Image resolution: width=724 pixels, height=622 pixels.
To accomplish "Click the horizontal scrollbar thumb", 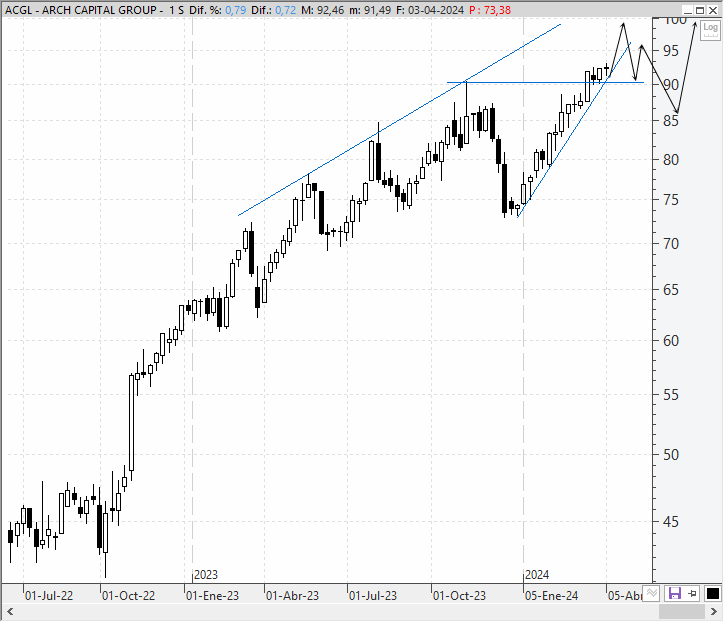I will pyautogui.click(x=682, y=612).
